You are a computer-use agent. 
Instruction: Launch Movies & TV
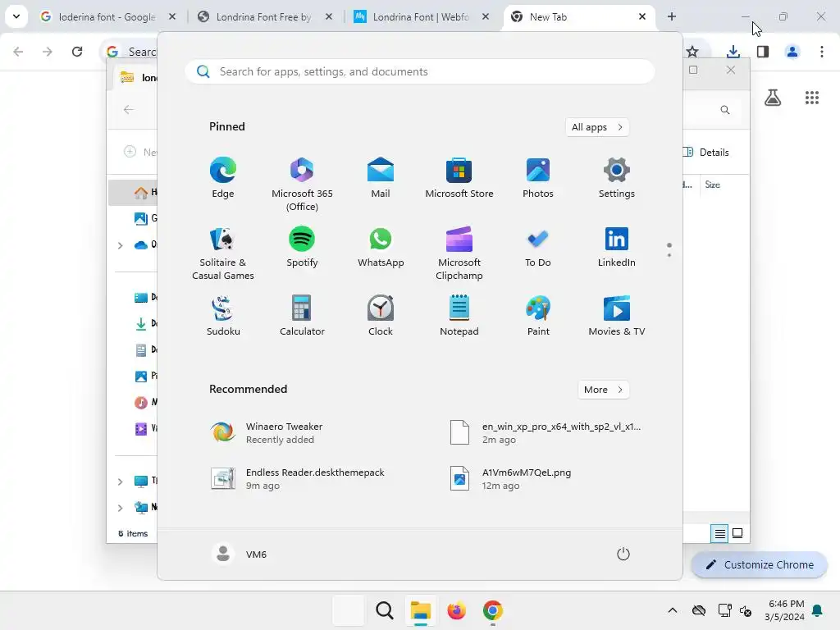(x=617, y=316)
